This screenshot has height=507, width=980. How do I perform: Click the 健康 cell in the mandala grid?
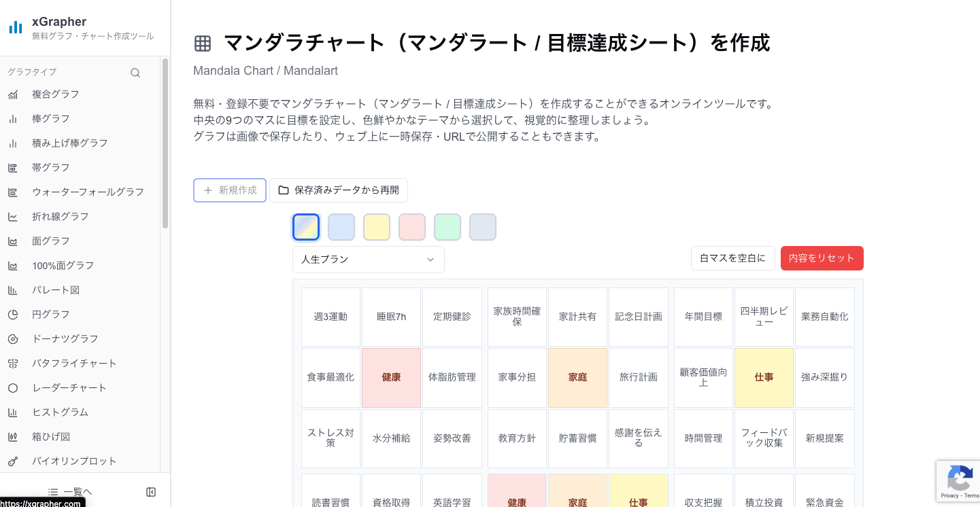(391, 377)
